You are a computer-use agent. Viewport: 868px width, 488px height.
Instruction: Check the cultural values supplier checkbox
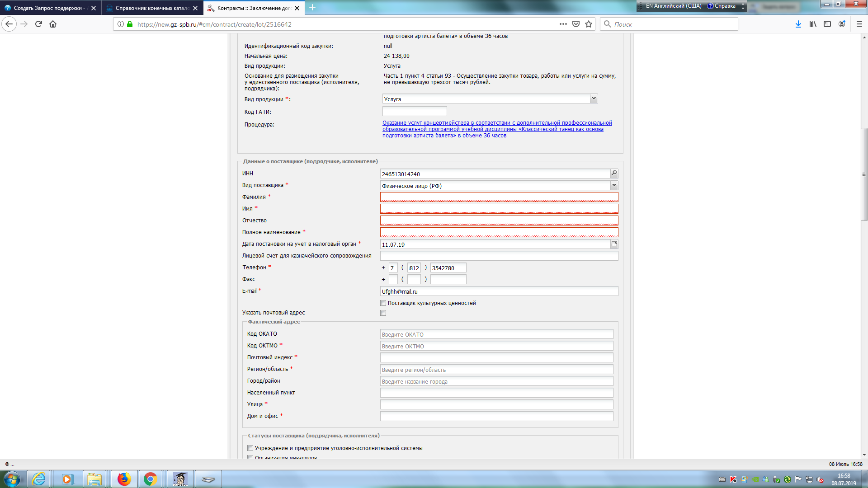point(383,303)
